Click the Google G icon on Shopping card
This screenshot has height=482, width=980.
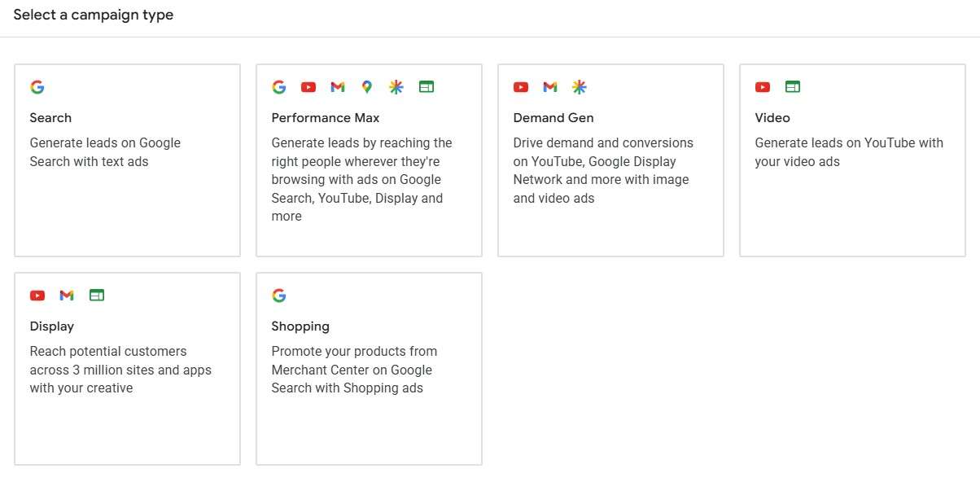[x=278, y=295]
